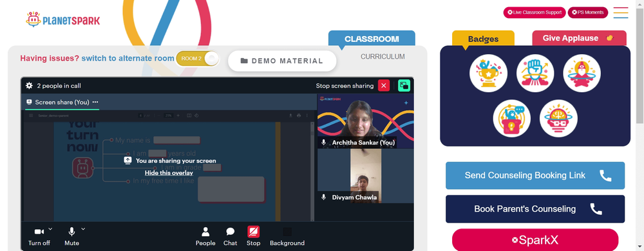Open the call settings gear icon
Screen dimensions: 644x251
point(29,86)
